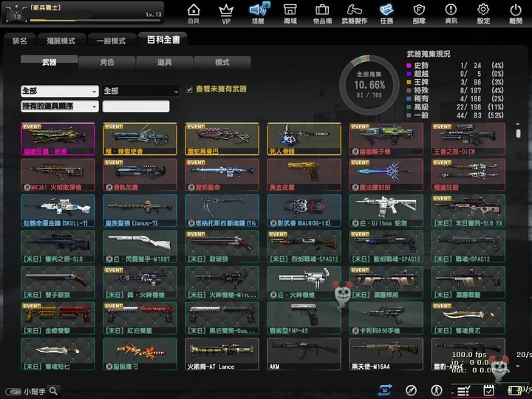This screenshot has width=532, height=399.
Task: Switch to the 排名 tab
Action: (20, 41)
